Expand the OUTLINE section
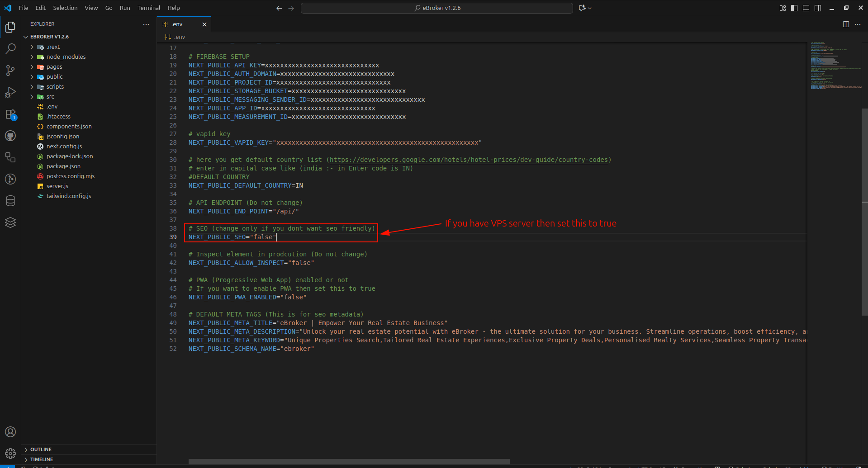This screenshot has width=868, height=468. tap(41, 449)
